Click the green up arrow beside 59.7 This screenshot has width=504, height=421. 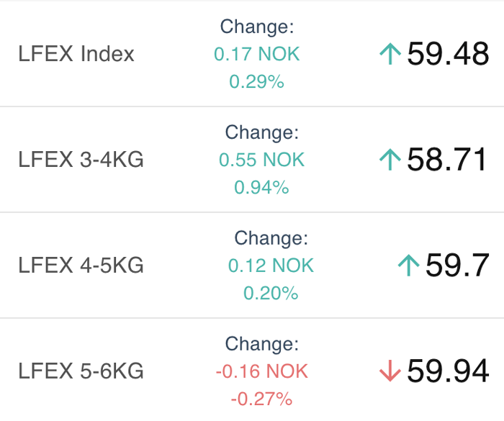click(x=408, y=265)
